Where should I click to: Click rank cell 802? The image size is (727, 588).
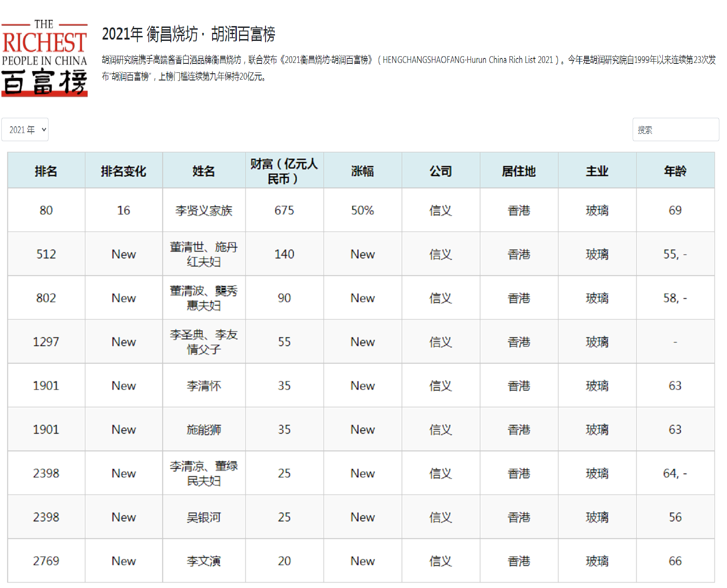point(46,298)
